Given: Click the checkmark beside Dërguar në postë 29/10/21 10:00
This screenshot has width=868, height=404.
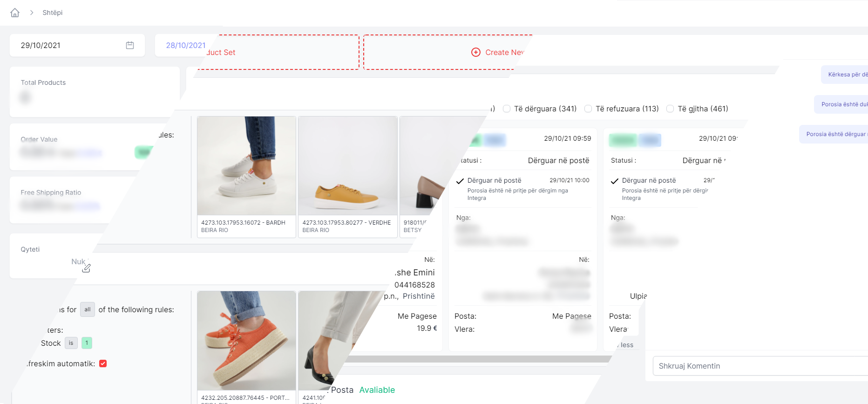Looking at the screenshot, I should coord(460,181).
